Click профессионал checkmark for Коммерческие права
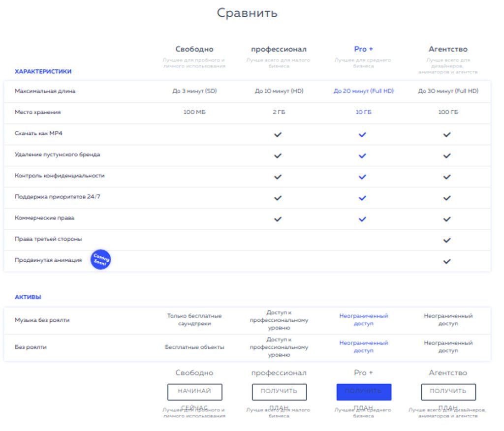Viewport: 504px width, 431px height. pyautogui.click(x=278, y=219)
